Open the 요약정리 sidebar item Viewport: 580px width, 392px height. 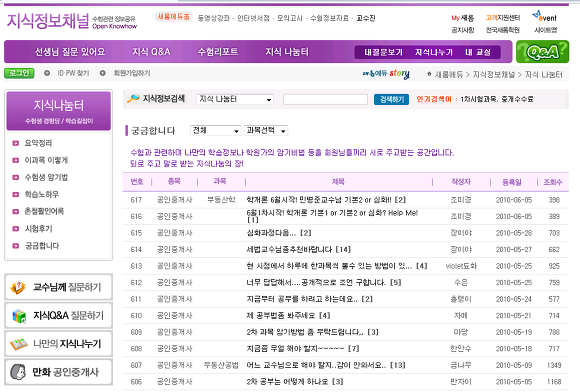pyautogui.click(x=38, y=143)
